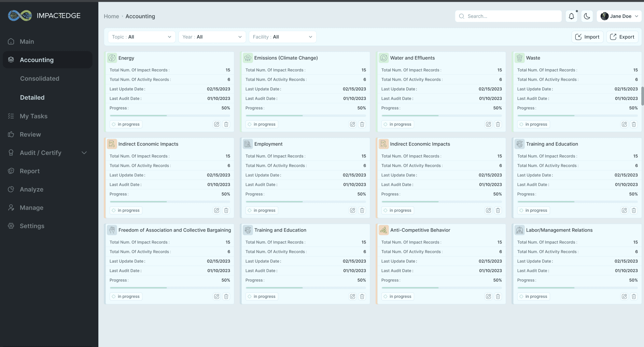The width and height of the screenshot is (644, 347).
Task: Click the Employment progress bar
Action: coord(306,202)
